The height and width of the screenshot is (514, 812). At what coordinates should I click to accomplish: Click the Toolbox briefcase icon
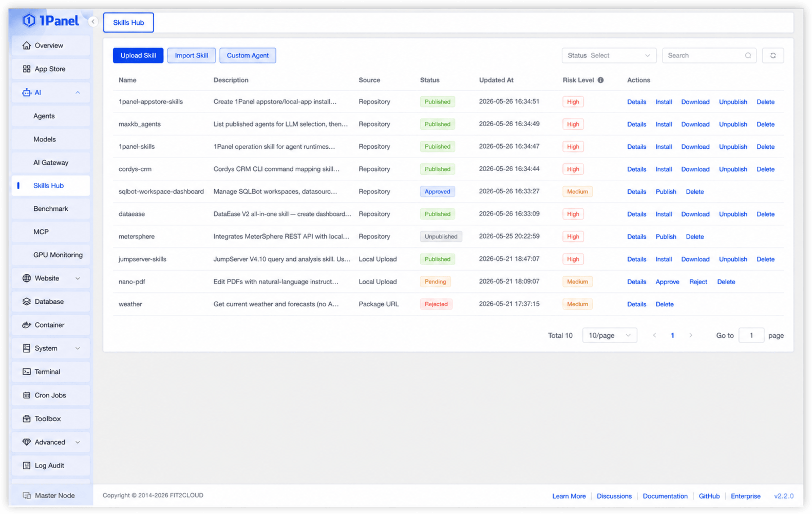(27, 419)
